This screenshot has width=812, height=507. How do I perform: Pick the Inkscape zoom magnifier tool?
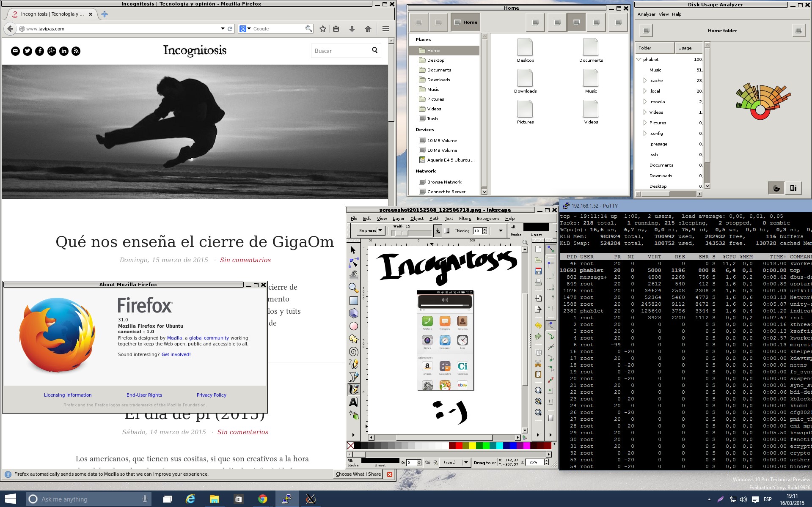coord(354,288)
